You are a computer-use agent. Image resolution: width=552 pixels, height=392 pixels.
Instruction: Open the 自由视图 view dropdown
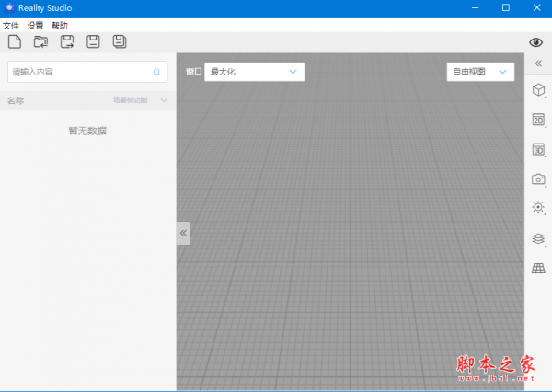point(479,71)
